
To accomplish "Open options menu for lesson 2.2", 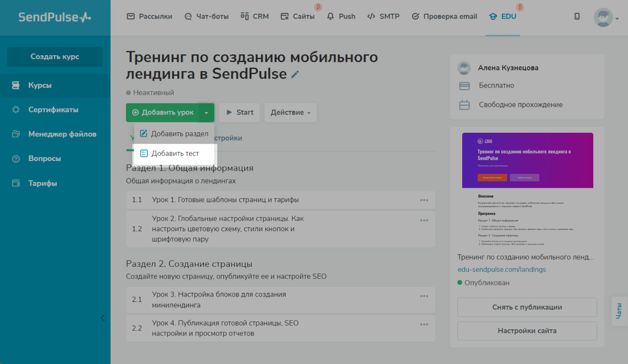I will pos(424,324).
